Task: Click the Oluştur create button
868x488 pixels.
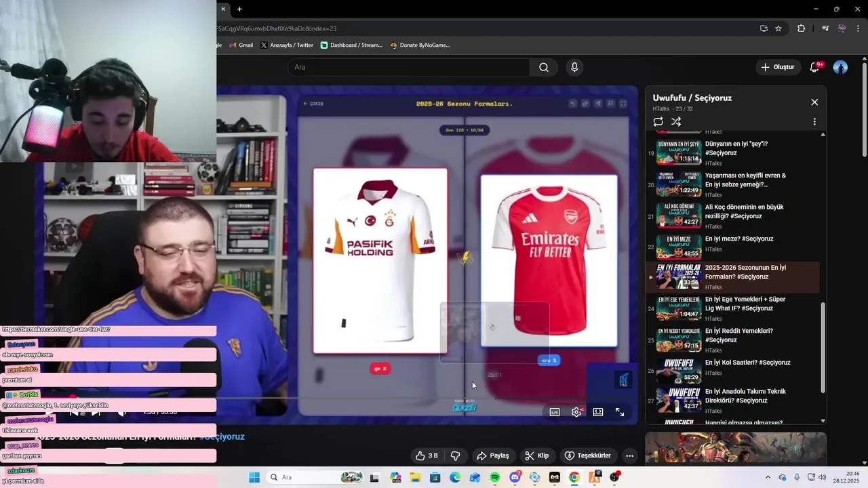Action: coord(777,67)
